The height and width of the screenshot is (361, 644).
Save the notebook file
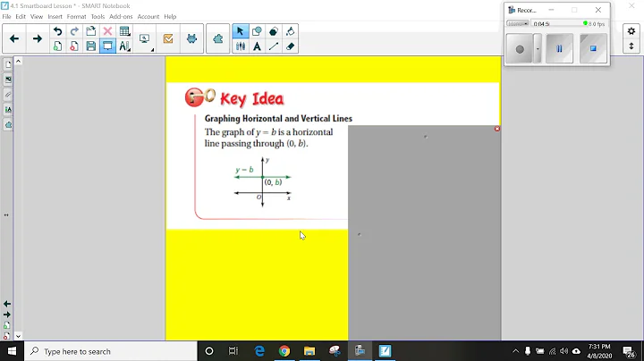click(x=90, y=46)
